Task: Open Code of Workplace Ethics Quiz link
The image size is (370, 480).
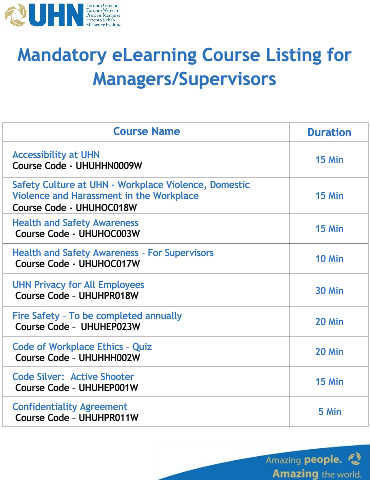Action: [x=82, y=347]
